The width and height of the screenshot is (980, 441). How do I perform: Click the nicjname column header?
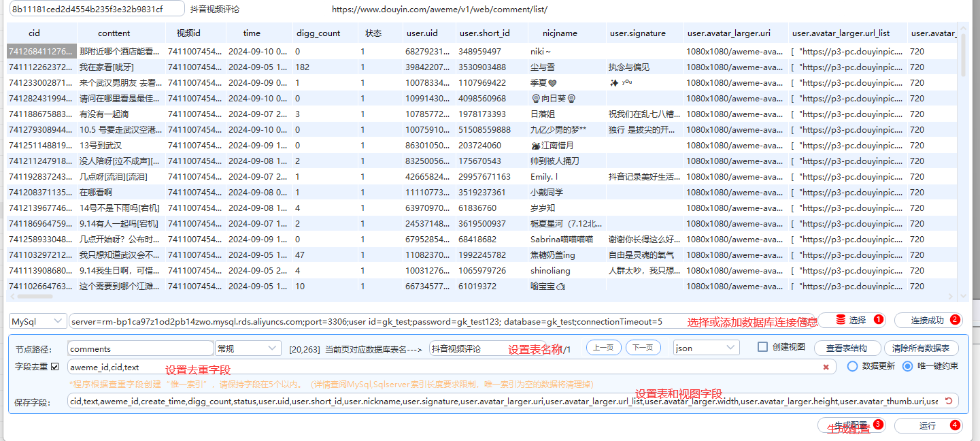coord(560,33)
